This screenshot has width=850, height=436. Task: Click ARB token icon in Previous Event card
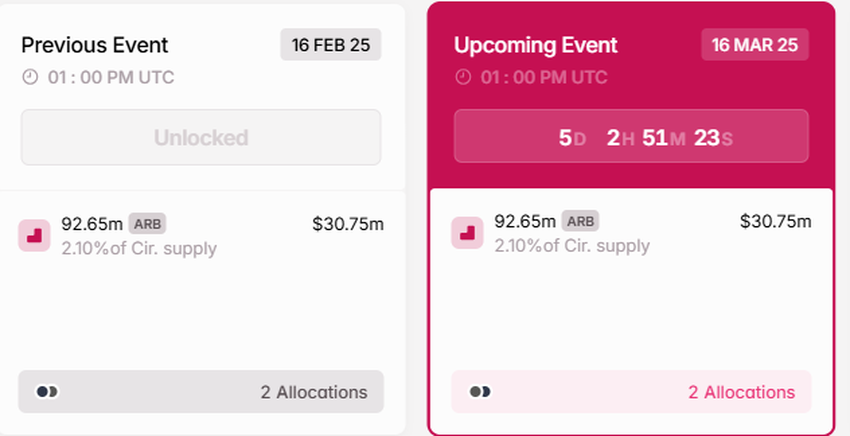click(34, 235)
